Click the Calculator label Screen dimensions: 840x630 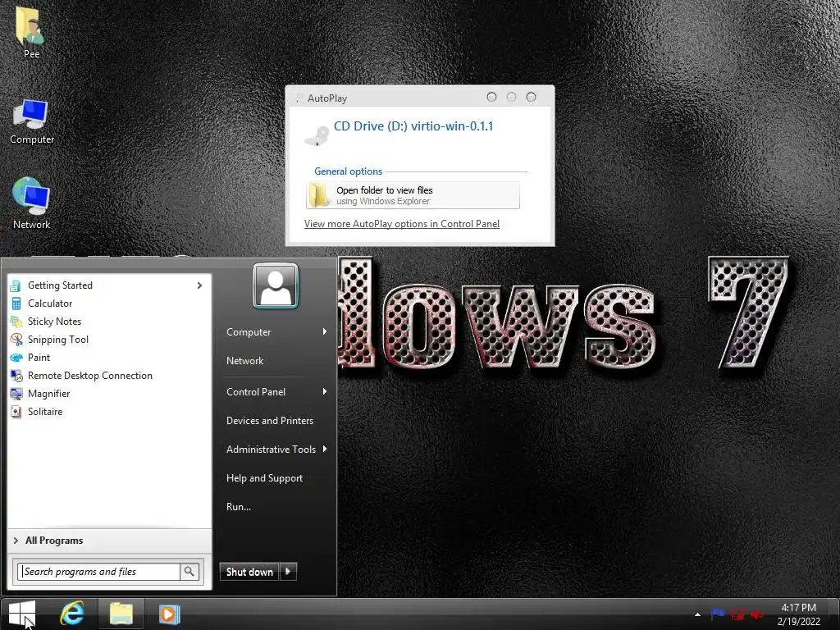click(x=50, y=304)
